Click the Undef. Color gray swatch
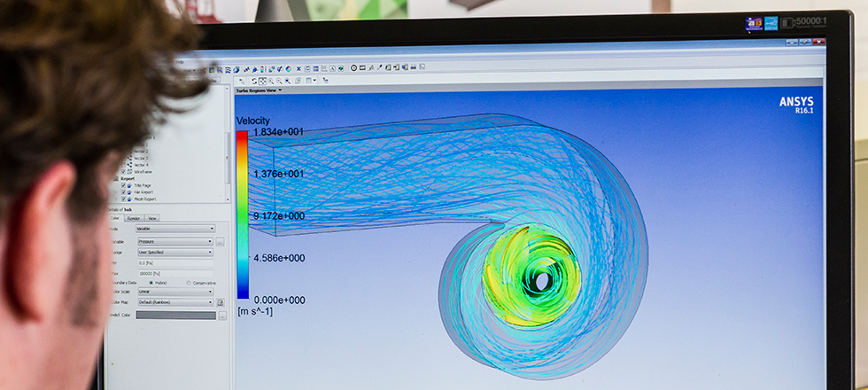Viewport: 868px width, 390px height. [x=175, y=315]
